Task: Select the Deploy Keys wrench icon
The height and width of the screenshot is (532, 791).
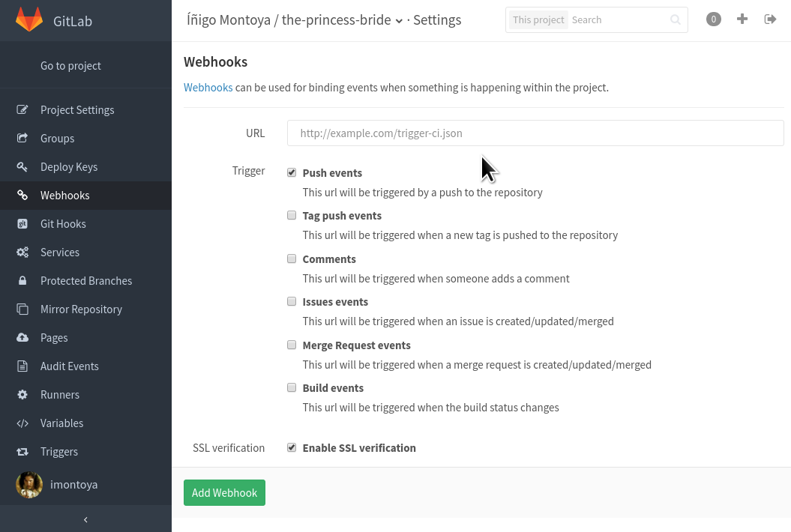Action: coord(22,166)
